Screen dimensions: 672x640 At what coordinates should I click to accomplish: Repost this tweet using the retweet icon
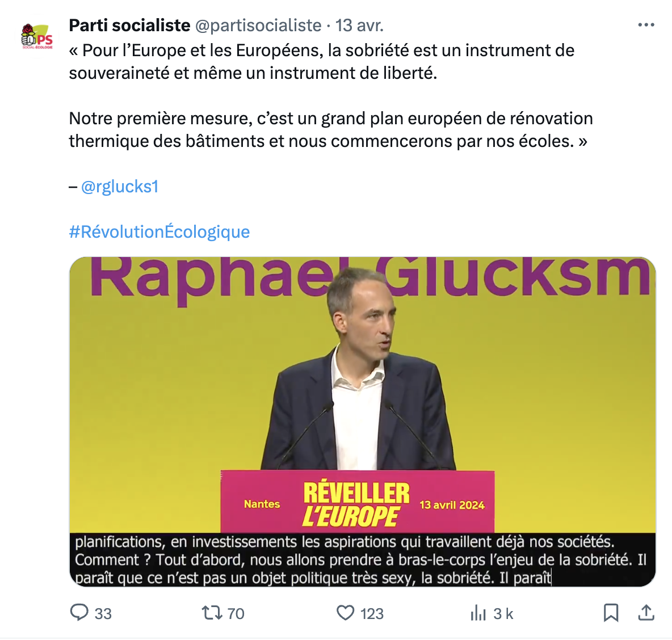coord(212,613)
